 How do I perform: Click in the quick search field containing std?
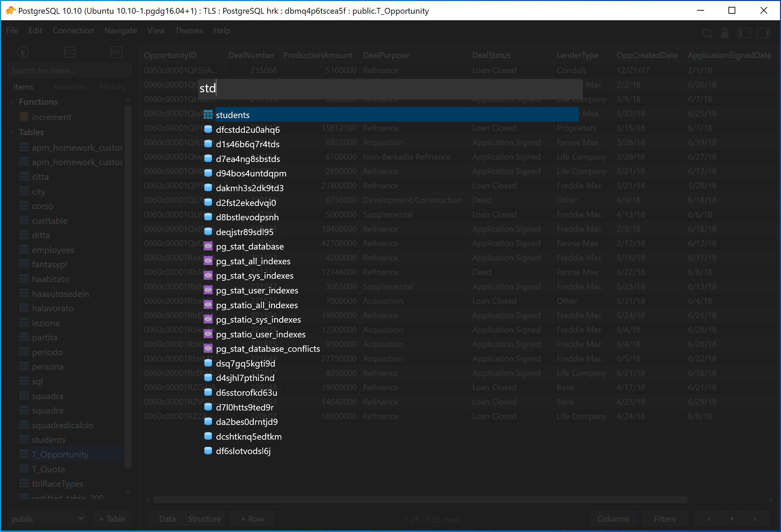pos(390,89)
